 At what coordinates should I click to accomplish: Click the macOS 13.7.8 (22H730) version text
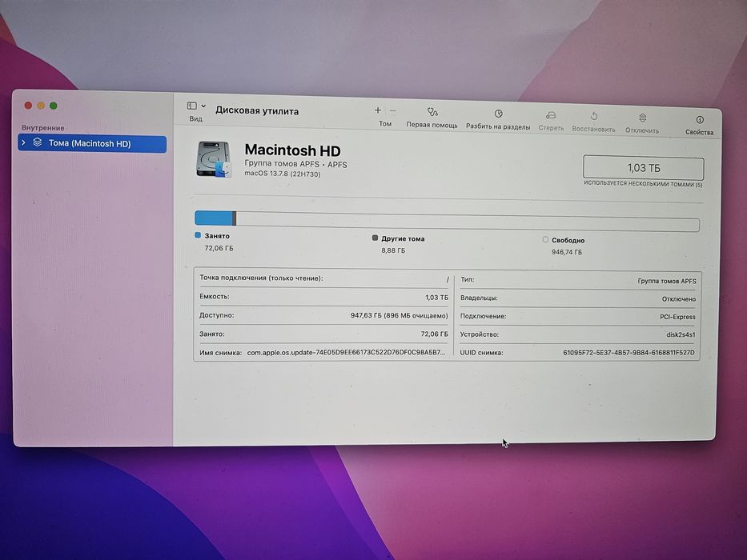pyautogui.click(x=283, y=174)
